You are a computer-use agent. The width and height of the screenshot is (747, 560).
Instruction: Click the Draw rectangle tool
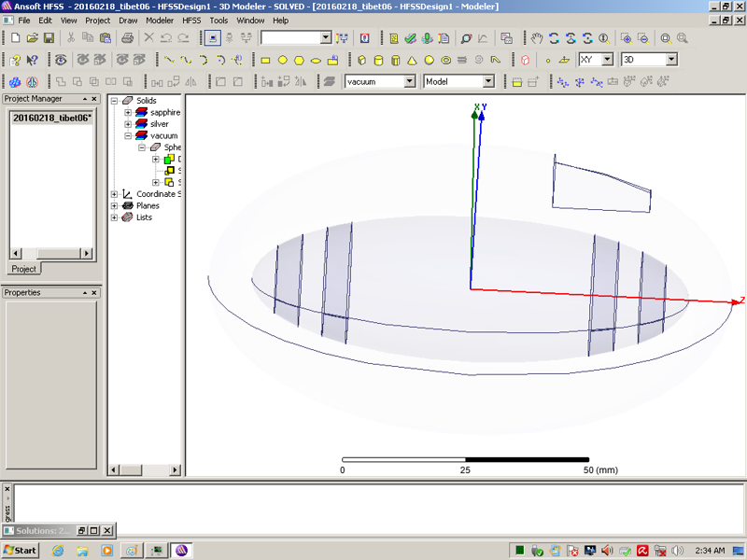tap(265, 60)
